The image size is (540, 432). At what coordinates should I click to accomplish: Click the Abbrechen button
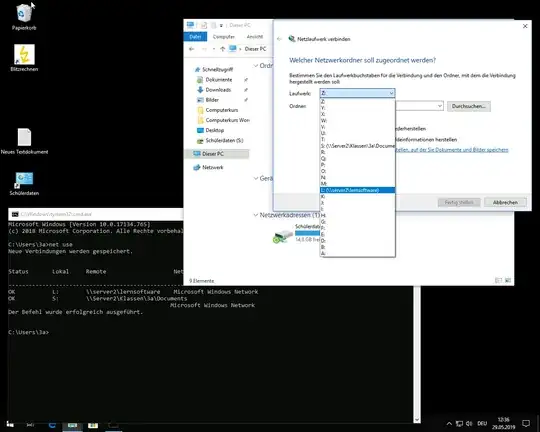click(x=505, y=202)
